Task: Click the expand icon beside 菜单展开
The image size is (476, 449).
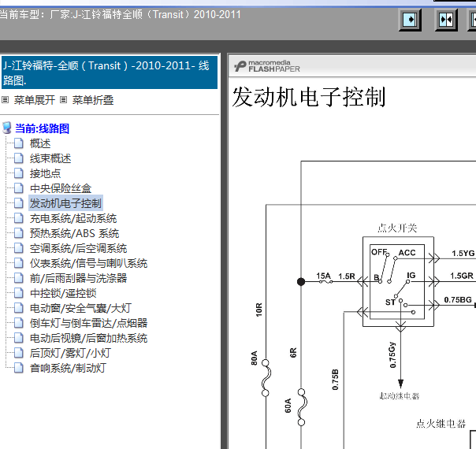Action: coord(6,100)
